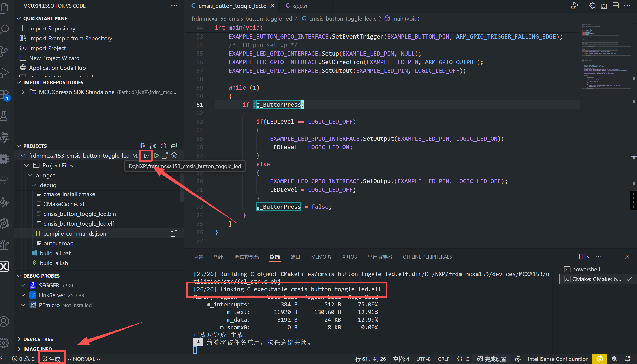Select powershell terminal in list

[x=586, y=269]
